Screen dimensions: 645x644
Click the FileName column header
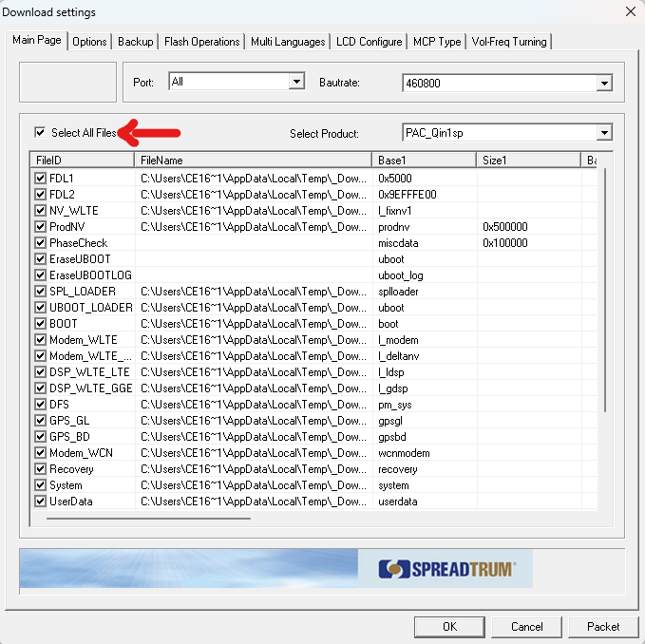click(253, 161)
